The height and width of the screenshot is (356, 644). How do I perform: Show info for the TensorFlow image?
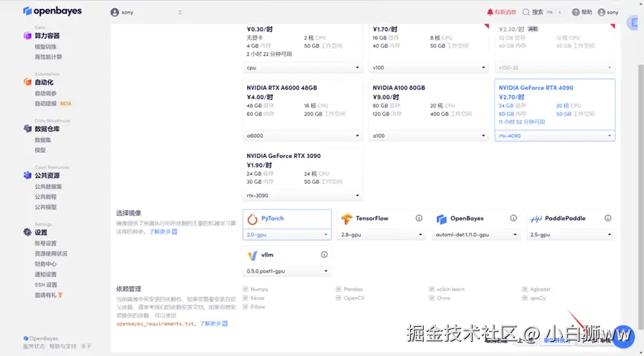(x=419, y=218)
